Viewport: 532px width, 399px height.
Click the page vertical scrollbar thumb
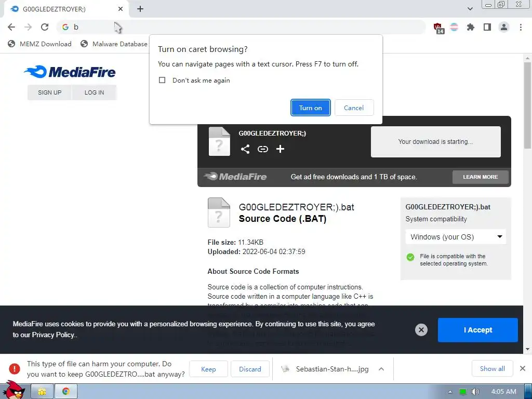click(527, 105)
